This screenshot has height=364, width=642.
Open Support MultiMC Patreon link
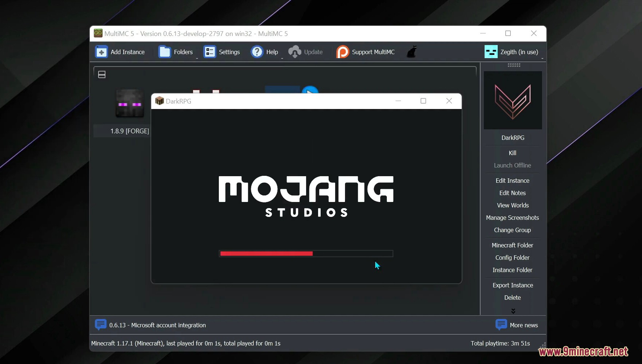coord(365,52)
